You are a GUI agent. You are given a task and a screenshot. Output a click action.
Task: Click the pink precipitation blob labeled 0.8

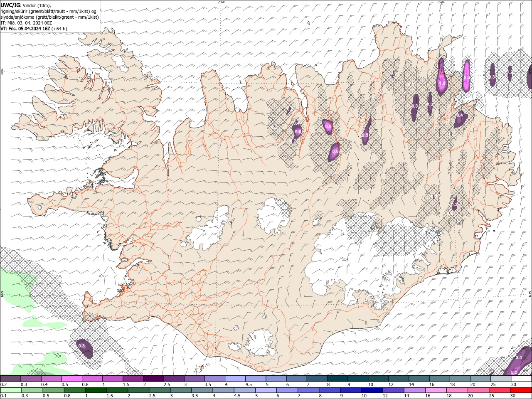click(328, 126)
